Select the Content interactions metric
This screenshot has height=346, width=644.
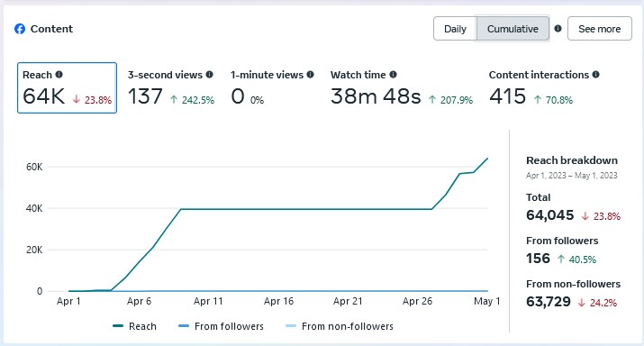pos(544,88)
